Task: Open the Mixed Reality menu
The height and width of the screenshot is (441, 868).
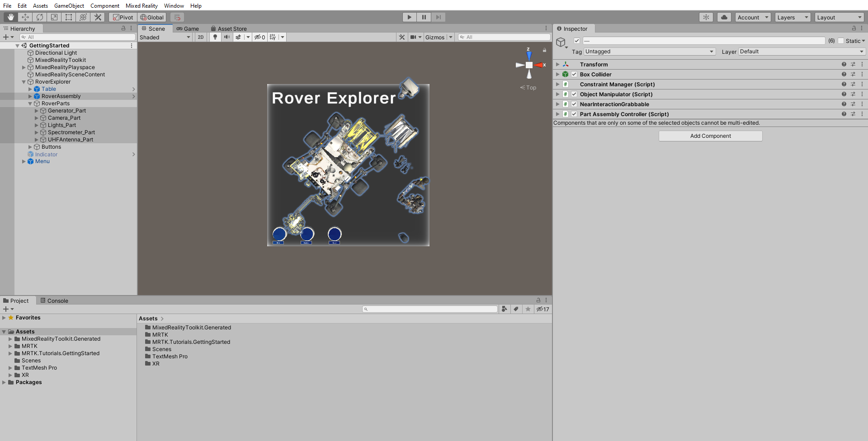Action: click(142, 6)
